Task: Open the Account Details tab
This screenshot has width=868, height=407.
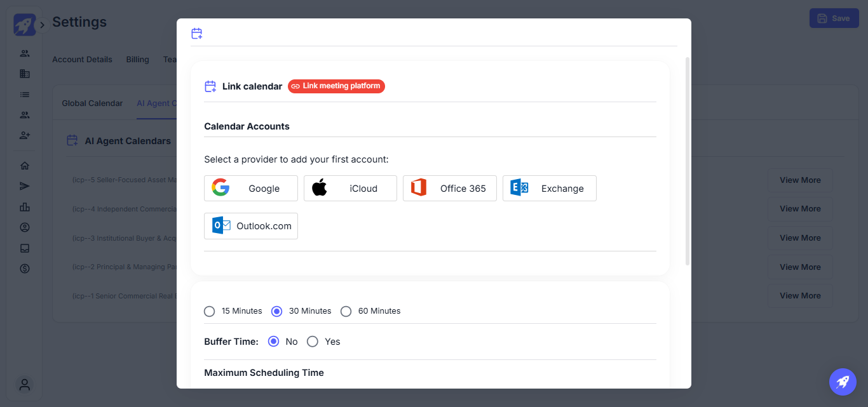Action: (x=82, y=60)
